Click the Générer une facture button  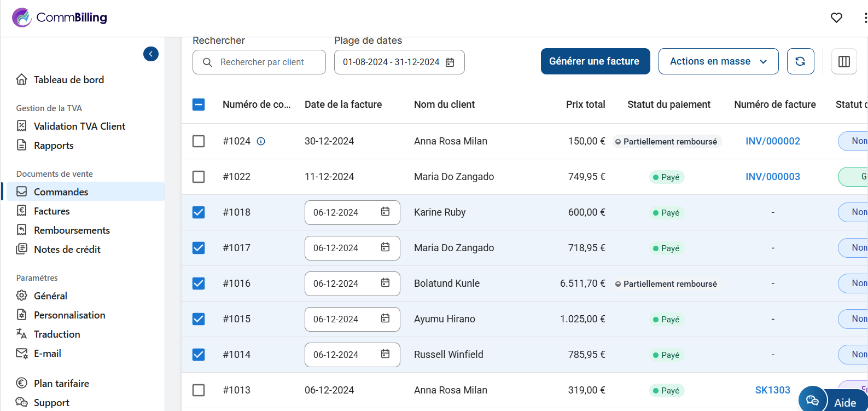click(595, 61)
